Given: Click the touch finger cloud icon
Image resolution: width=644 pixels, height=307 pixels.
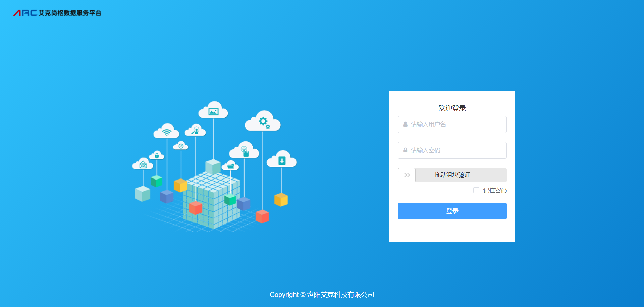Looking at the screenshot, I should tap(245, 151).
